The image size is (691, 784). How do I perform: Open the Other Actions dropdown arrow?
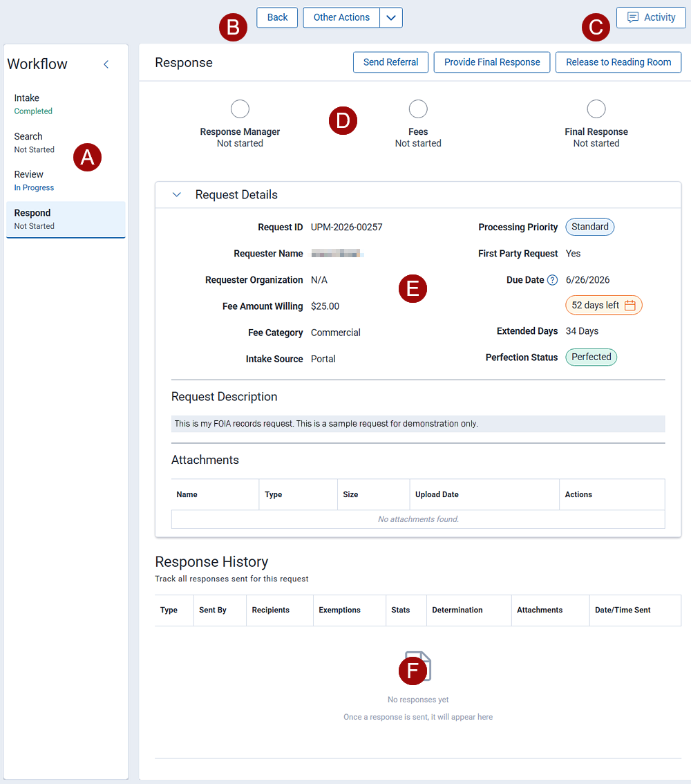tap(391, 18)
